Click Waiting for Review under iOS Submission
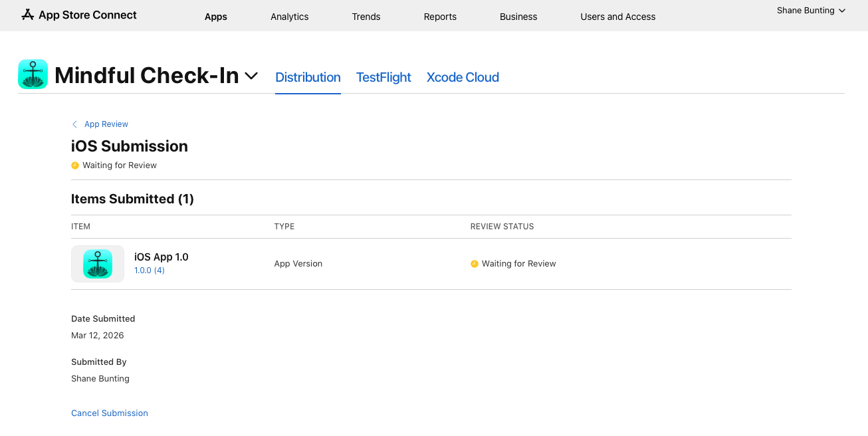This screenshot has height=436, width=868. pos(120,165)
